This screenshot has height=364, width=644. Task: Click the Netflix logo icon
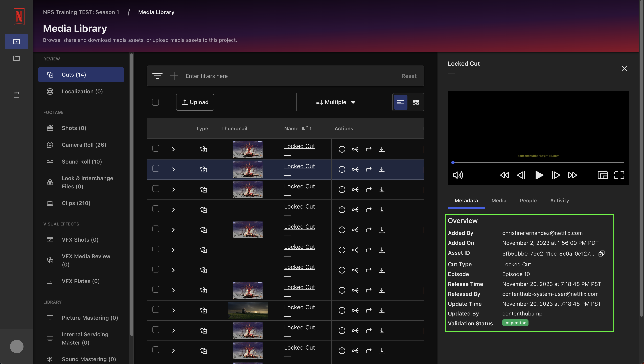[x=19, y=16]
